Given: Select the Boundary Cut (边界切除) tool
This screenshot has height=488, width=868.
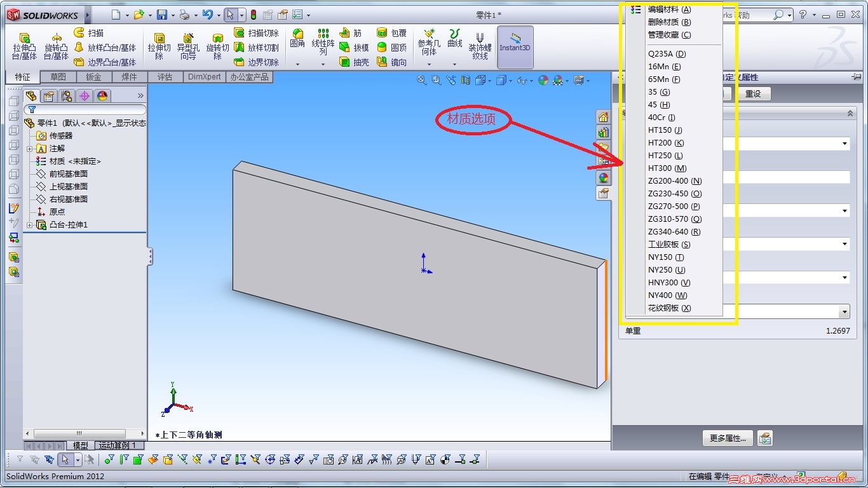Looking at the screenshot, I should click(256, 62).
